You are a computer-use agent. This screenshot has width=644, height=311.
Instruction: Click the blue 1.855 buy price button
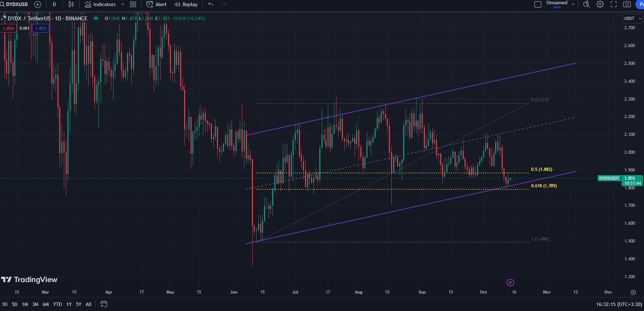click(41, 28)
